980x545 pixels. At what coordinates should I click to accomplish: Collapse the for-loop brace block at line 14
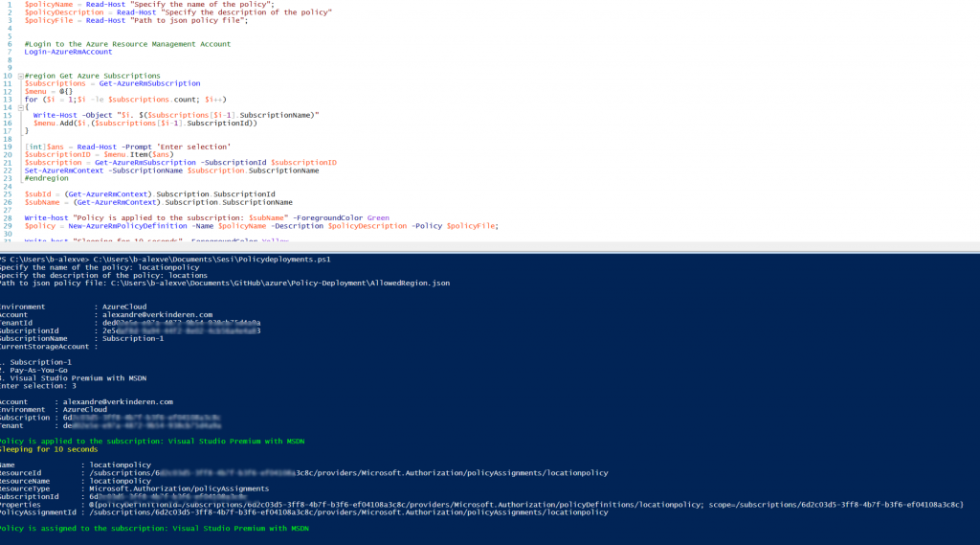(x=20, y=107)
